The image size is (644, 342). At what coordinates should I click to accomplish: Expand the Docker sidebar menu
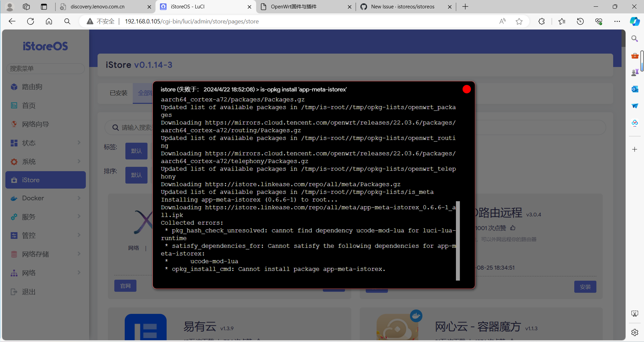(x=46, y=198)
